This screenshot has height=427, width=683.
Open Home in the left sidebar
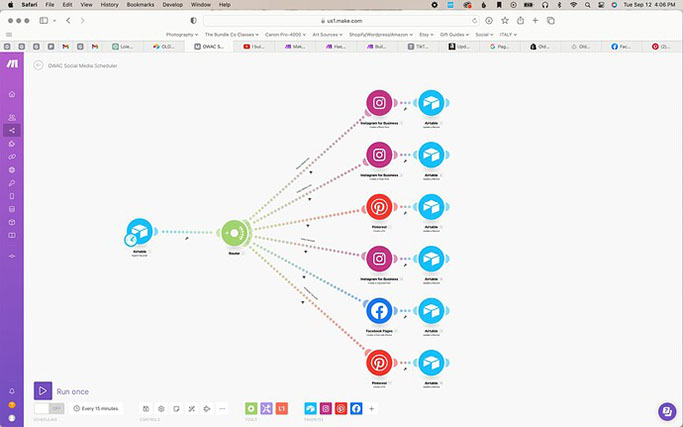12,94
